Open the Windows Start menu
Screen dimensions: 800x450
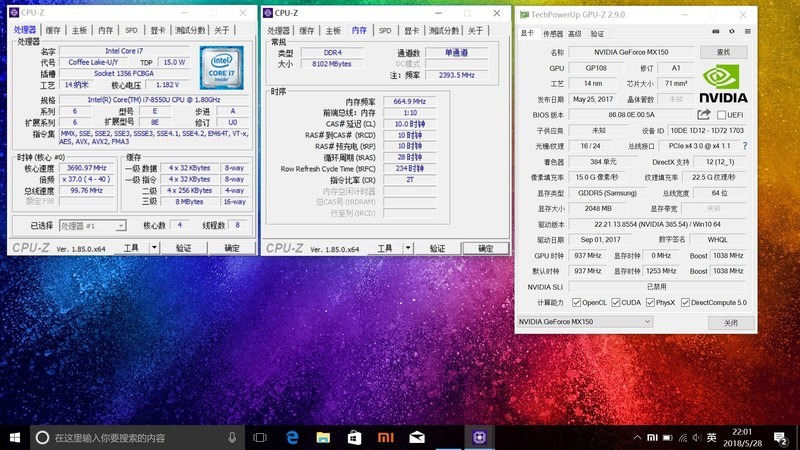[15, 437]
